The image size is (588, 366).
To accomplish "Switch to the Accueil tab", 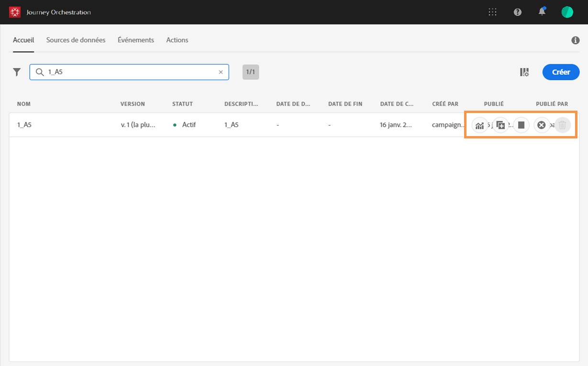I will [23, 40].
